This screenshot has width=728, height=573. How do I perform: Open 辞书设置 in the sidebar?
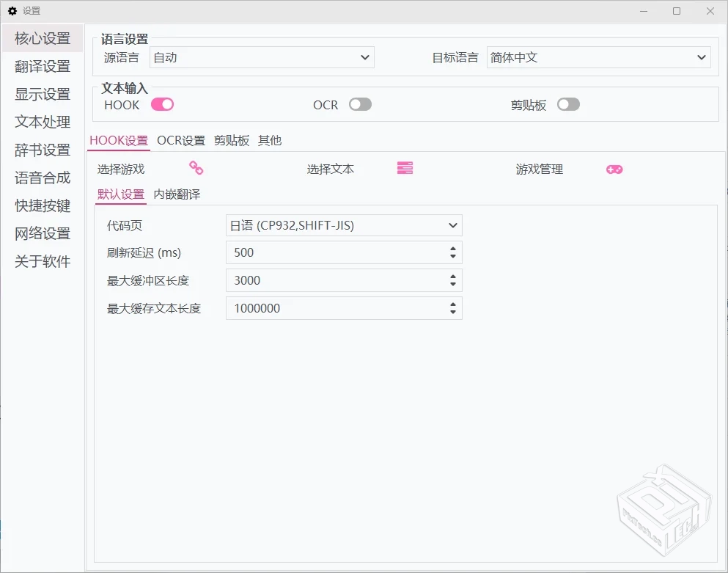(x=41, y=150)
